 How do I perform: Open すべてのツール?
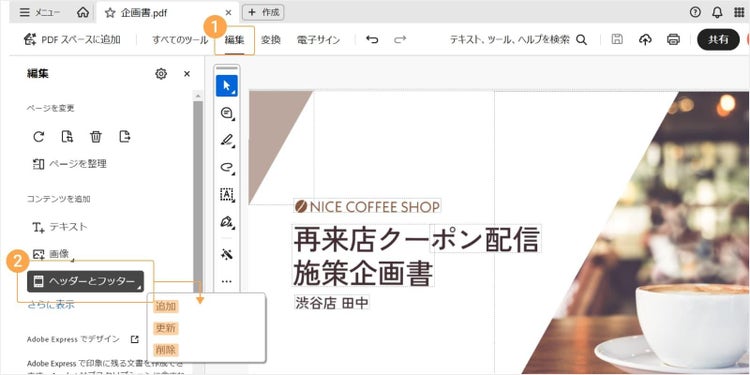pyautogui.click(x=180, y=40)
